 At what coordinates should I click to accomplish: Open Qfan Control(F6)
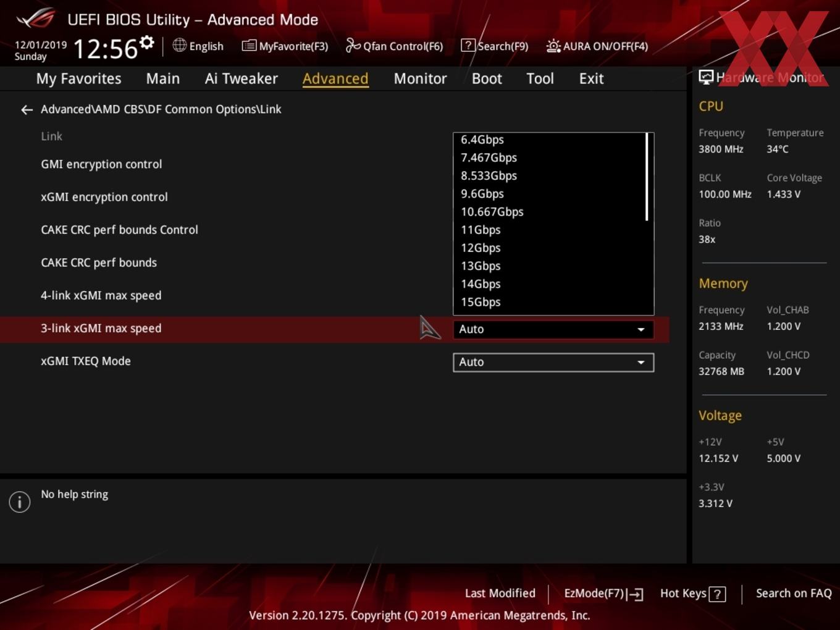point(394,46)
